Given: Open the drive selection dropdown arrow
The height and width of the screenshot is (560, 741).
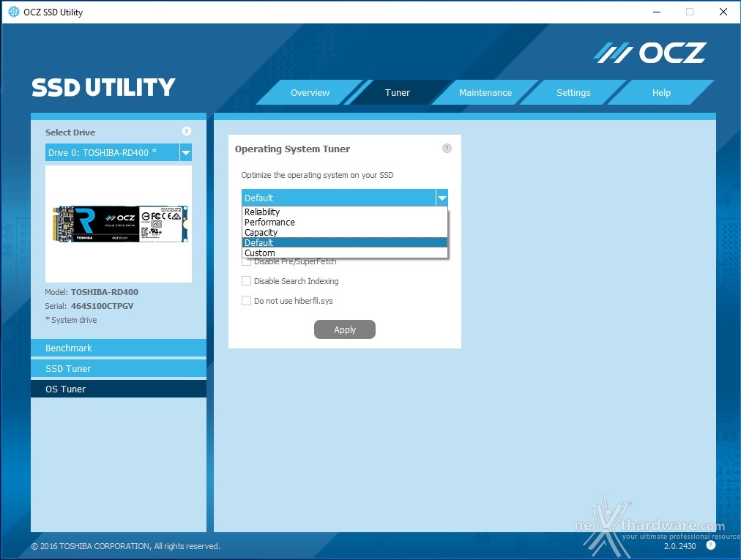Looking at the screenshot, I should (186, 153).
